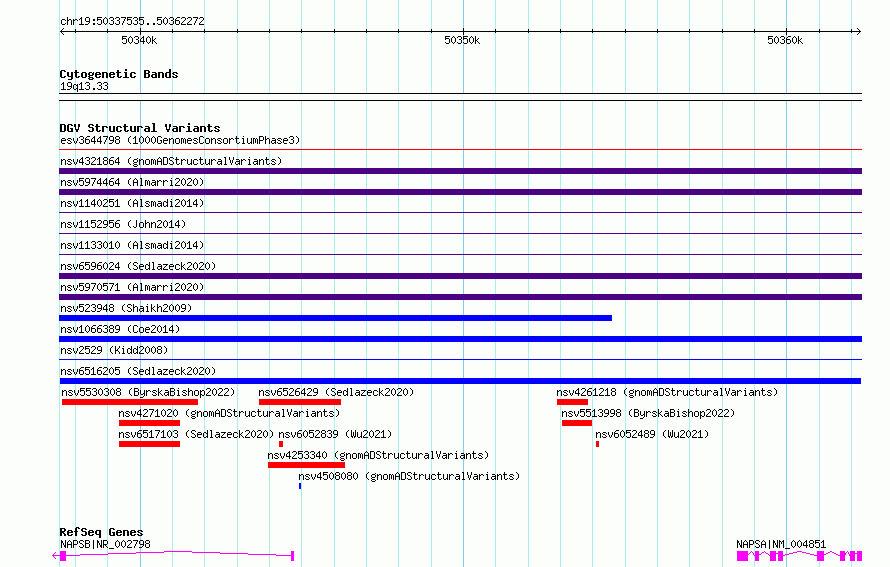Image resolution: width=890 pixels, height=567 pixels.
Task: Select nsv6517103 Sedlazeck2020 label
Action: (x=196, y=434)
